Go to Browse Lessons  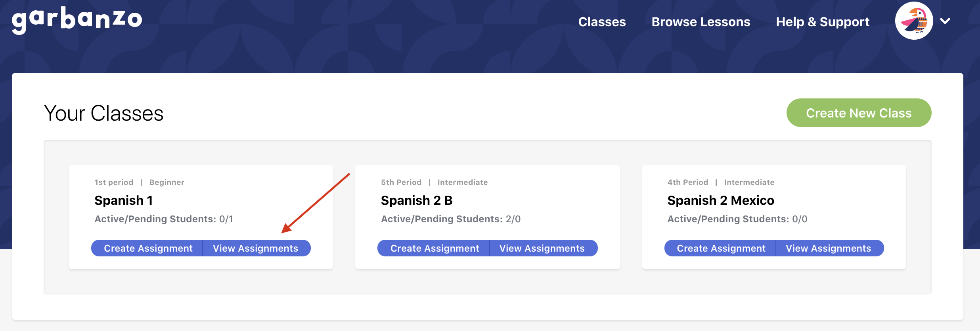point(701,22)
